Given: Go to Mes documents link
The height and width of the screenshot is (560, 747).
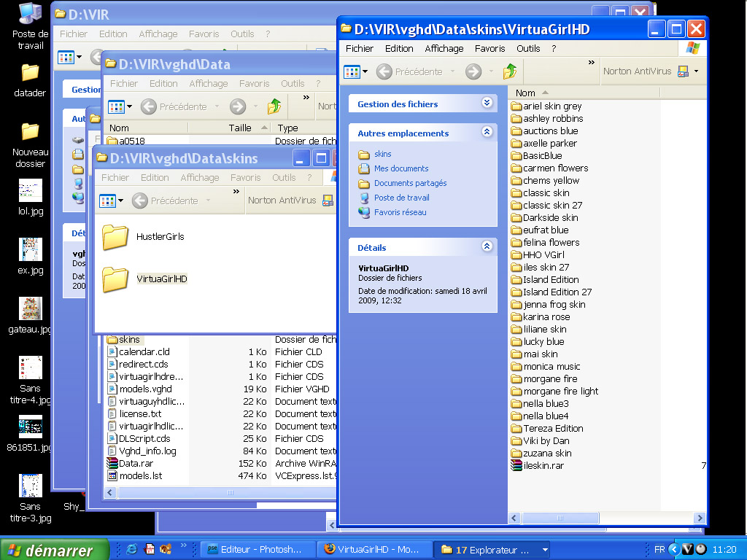Looking at the screenshot, I should click(x=401, y=168).
